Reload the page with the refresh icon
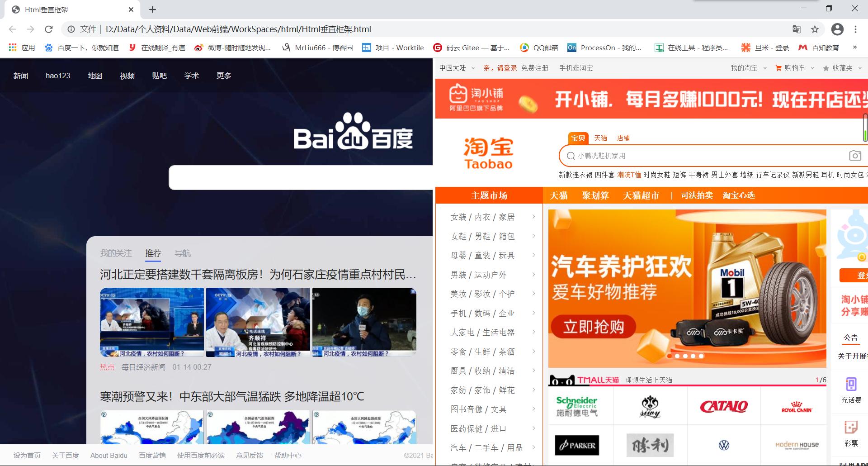This screenshot has height=466, width=868. tap(50, 29)
